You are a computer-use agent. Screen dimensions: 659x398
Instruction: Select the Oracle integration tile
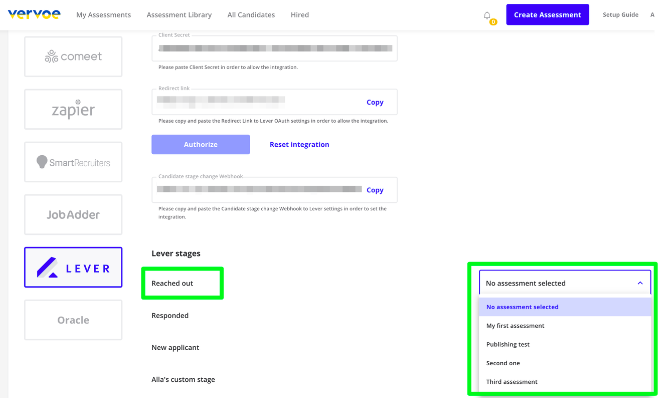(x=73, y=320)
